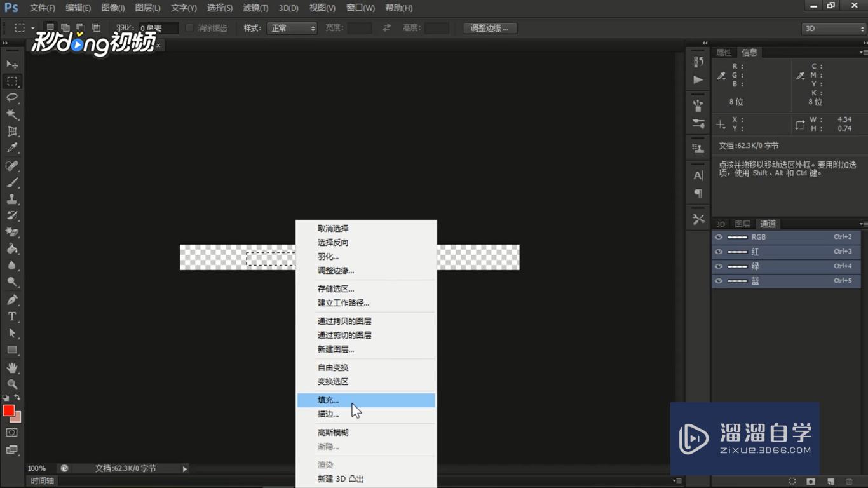The image size is (868, 488).
Task: Choose 描边... from the context menu
Action: (366, 414)
